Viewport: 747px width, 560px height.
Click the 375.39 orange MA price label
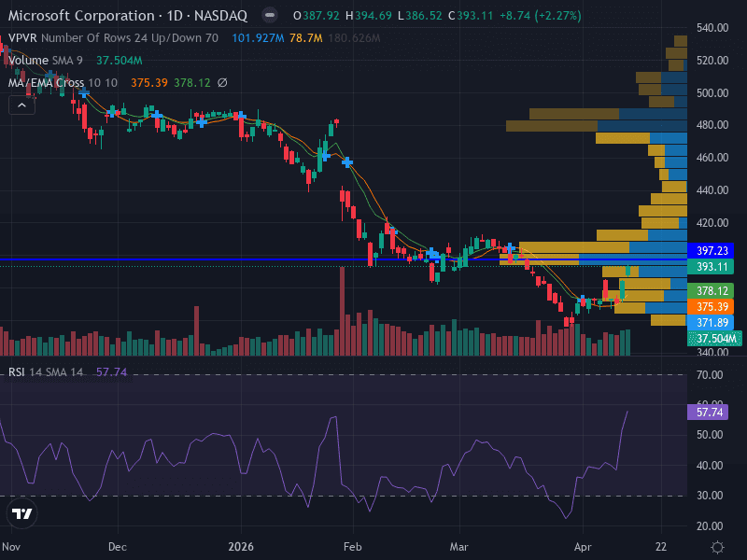coord(712,307)
